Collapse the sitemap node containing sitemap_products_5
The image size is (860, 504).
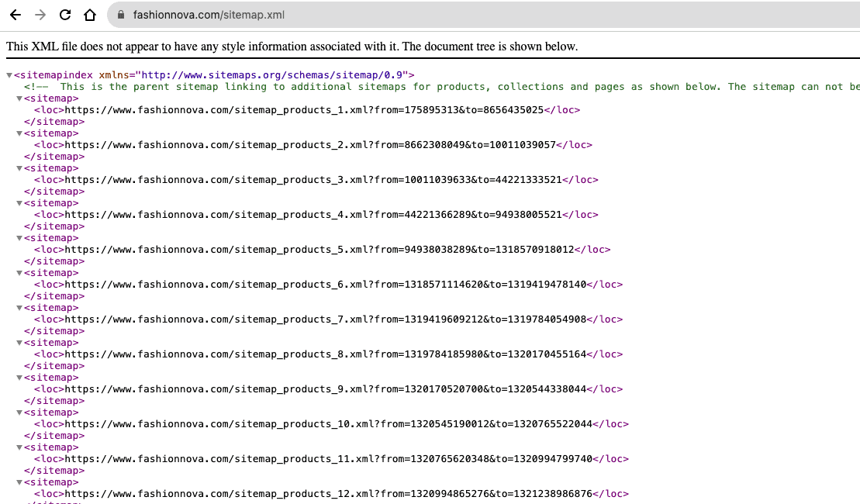tap(19, 238)
